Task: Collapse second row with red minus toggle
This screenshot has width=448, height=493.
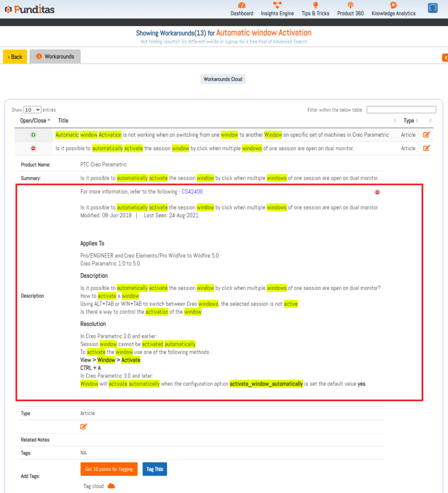Action: tap(33, 148)
